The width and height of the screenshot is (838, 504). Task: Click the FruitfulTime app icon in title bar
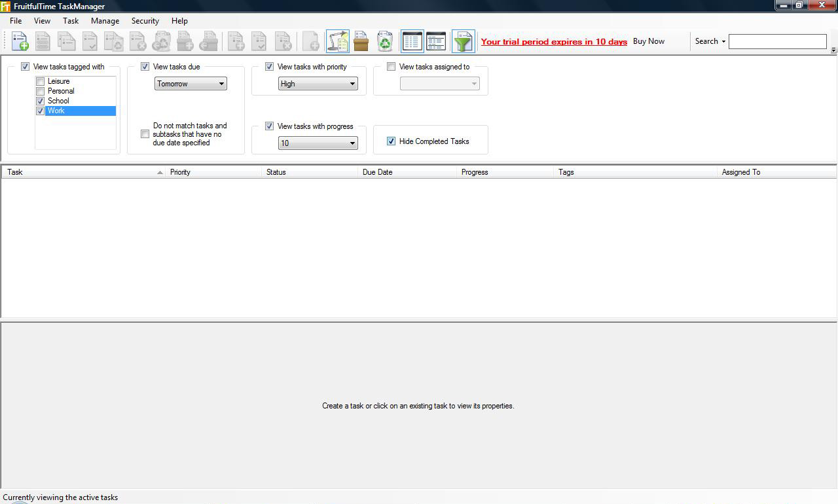point(5,6)
